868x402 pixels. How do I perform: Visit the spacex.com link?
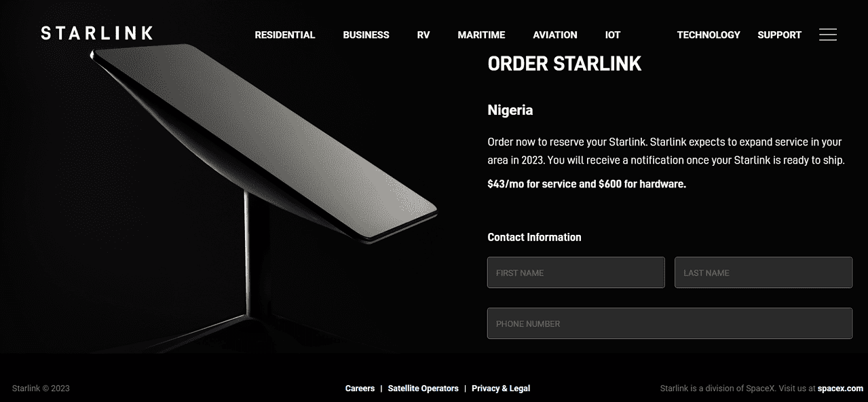[840, 388]
